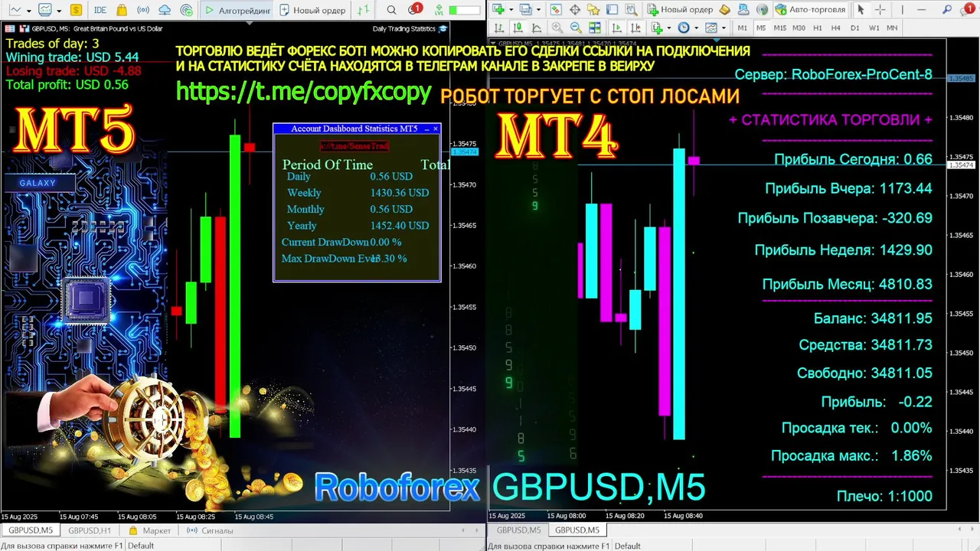Open the MT5 account notification icon
This screenshot has width=980, height=551.
point(414,9)
